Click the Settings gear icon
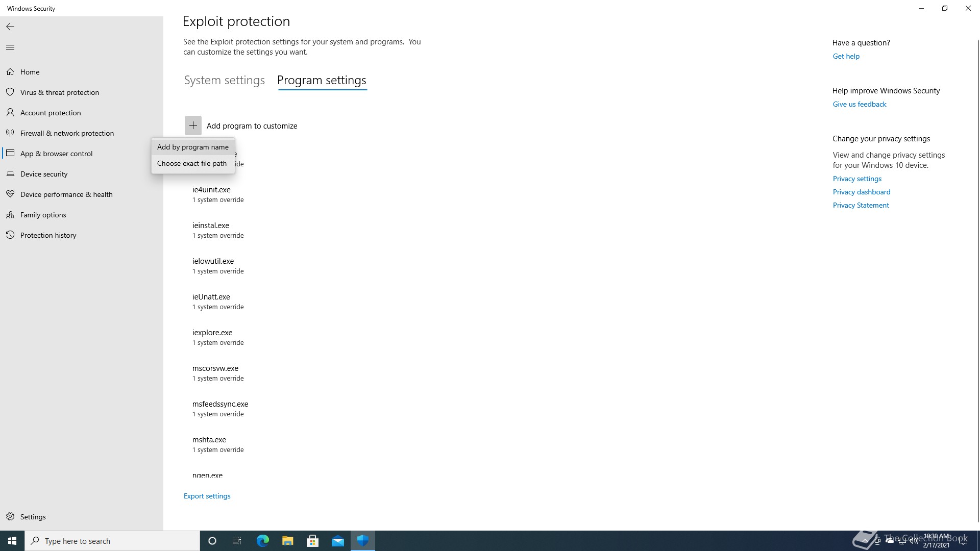980x551 pixels. [x=10, y=517]
